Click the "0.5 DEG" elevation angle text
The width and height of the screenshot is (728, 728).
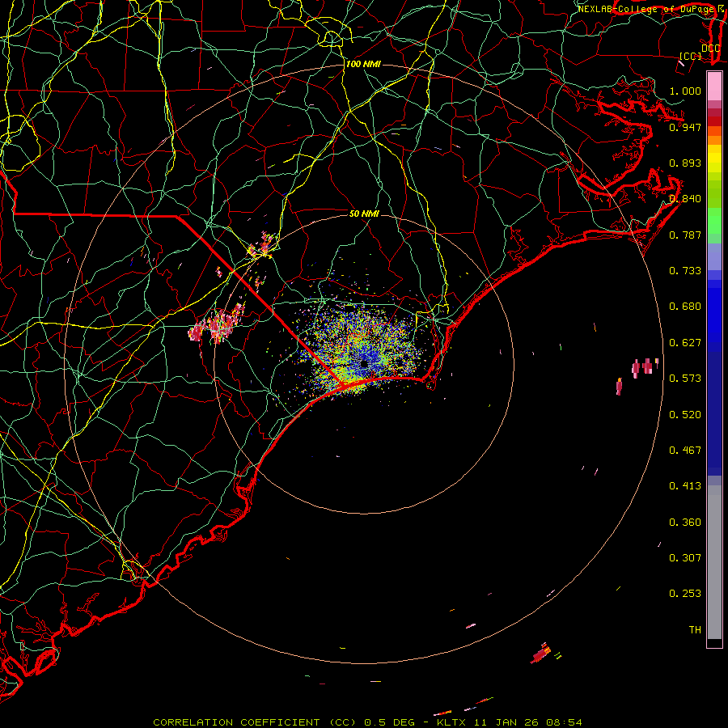pyautogui.click(x=388, y=722)
